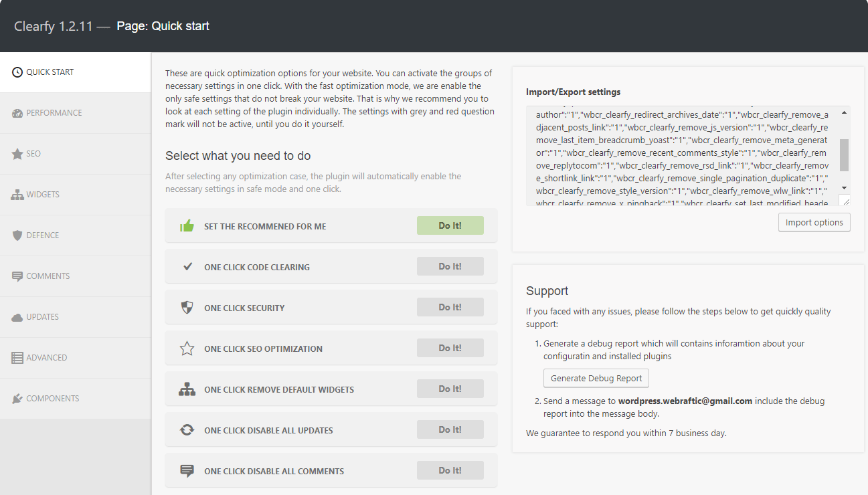The height and width of the screenshot is (495, 868).
Task: Open the Comments settings tab
Action: pos(76,276)
